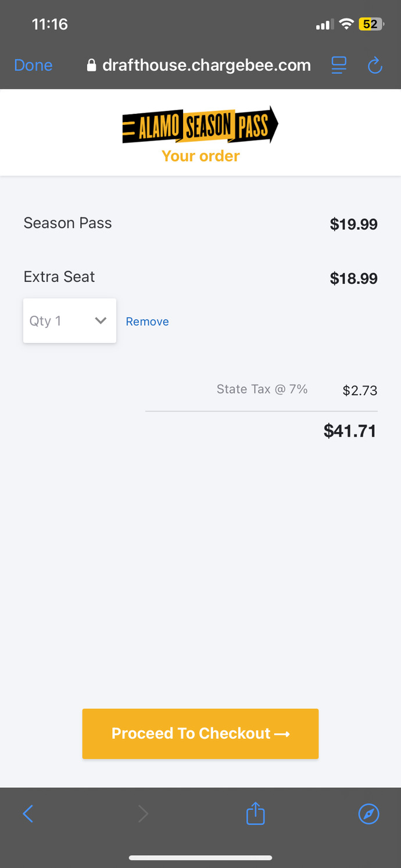Expand quantity selector chevron arrow
The image size is (401, 868).
pyautogui.click(x=101, y=321)
